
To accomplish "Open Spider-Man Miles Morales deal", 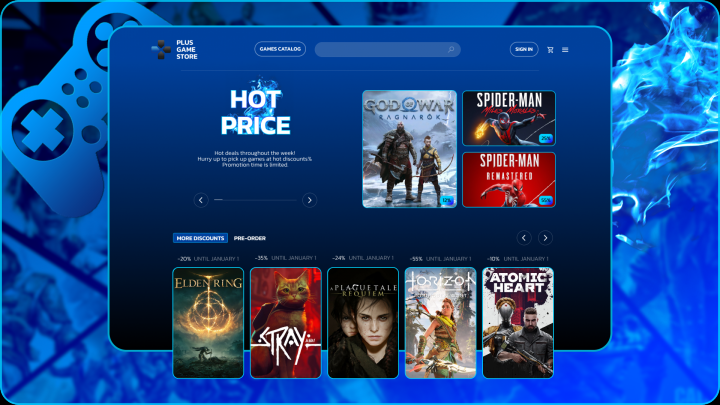I will [509, 118].
